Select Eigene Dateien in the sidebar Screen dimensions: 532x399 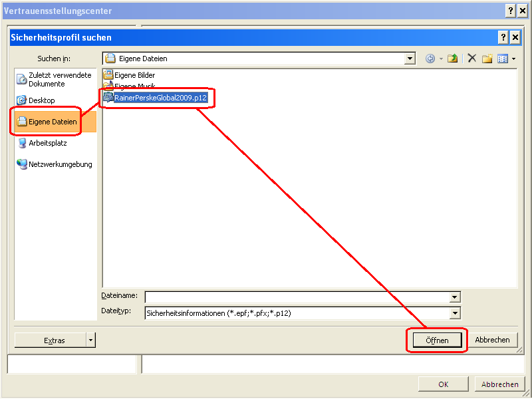(x=53, y=122)
